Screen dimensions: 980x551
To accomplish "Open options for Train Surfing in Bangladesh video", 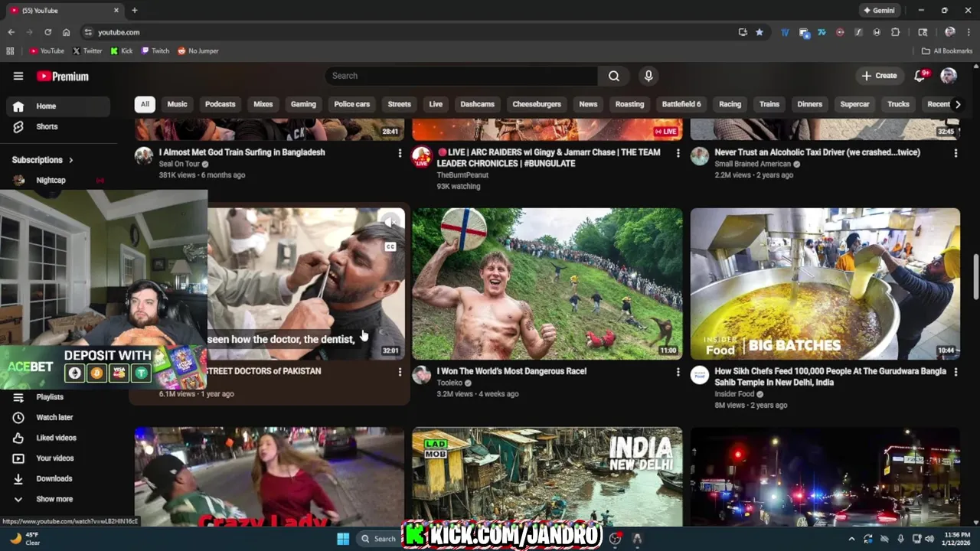I will (x=400, y=153).
